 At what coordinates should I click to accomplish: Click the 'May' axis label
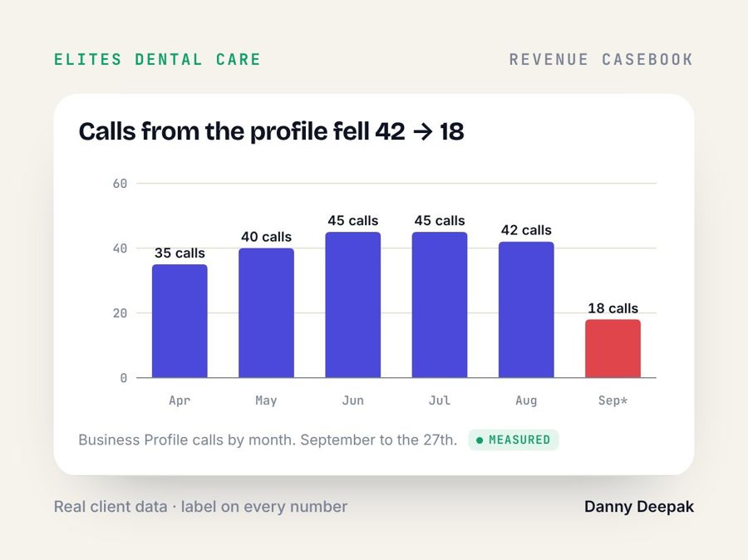click(266, 400)
